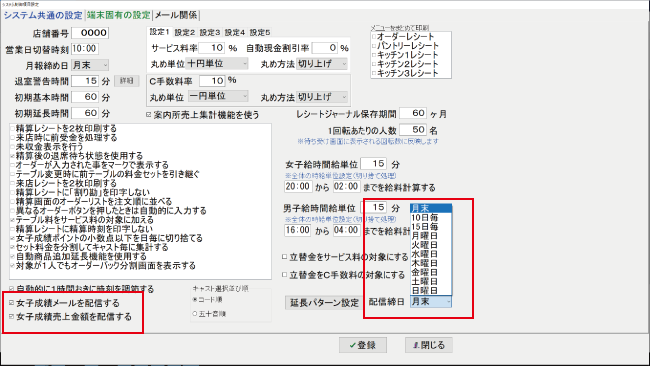Select the 設定5 sub-tab
650x366 pixels.
point(260,32)
